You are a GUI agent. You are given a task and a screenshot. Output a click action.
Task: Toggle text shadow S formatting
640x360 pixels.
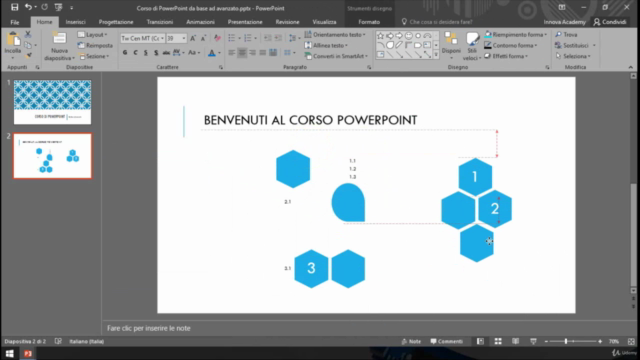tap(156, 53)
